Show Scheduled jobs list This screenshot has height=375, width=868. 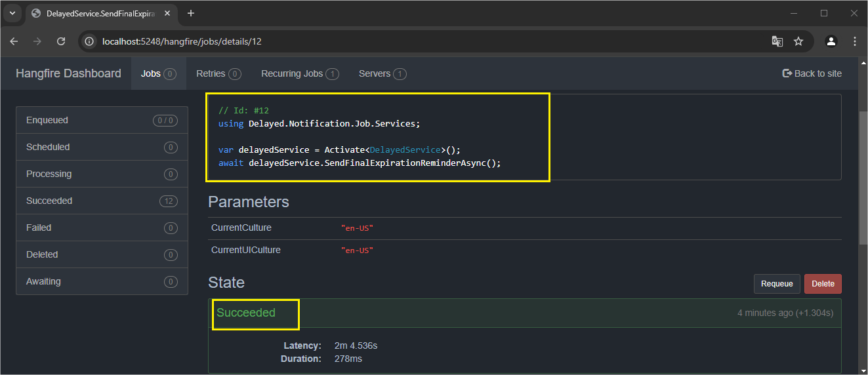[102, 147]
